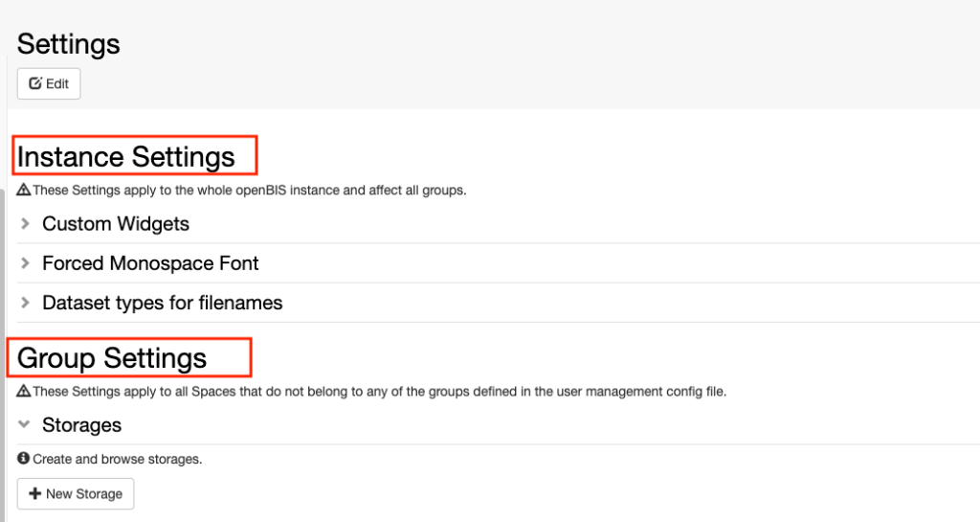Expand the Custom Widgets chevron arrow
This screenshot has width=980, height=522.
coord(25,223)
